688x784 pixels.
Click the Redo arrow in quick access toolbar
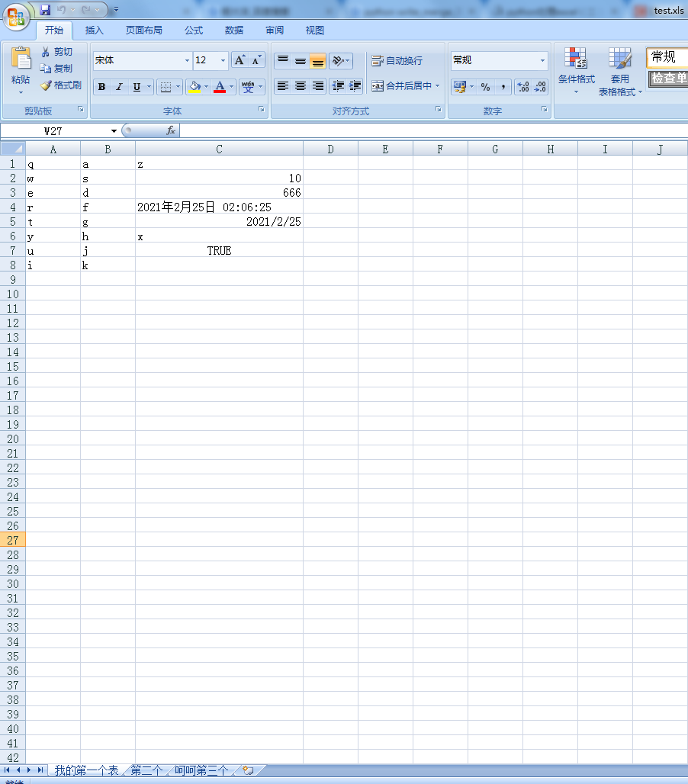pyautogui.click(x=86, y=9)
